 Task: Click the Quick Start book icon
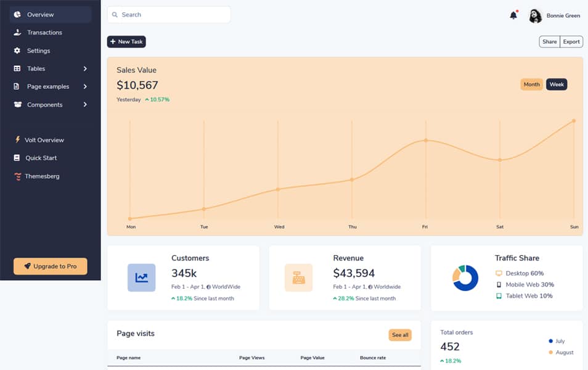pos(17,158)
